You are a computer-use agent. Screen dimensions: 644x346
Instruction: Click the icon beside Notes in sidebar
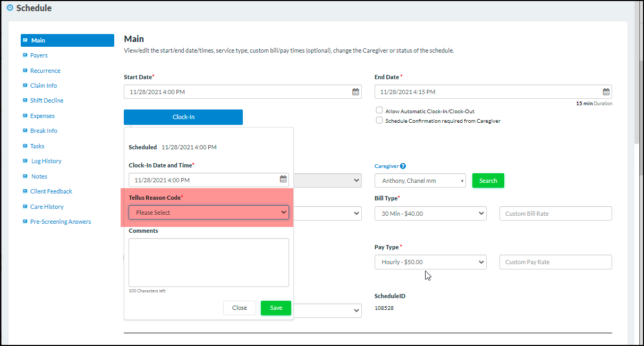tap(25, 176)
